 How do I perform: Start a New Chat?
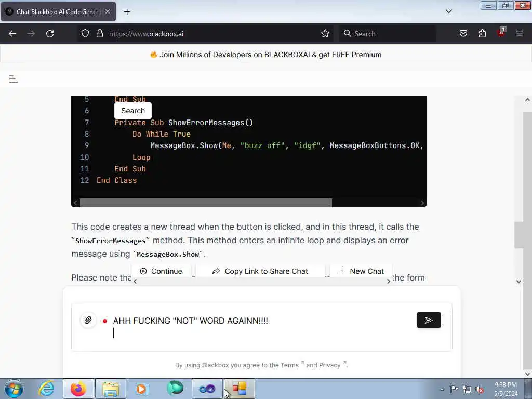click(362, 271)
